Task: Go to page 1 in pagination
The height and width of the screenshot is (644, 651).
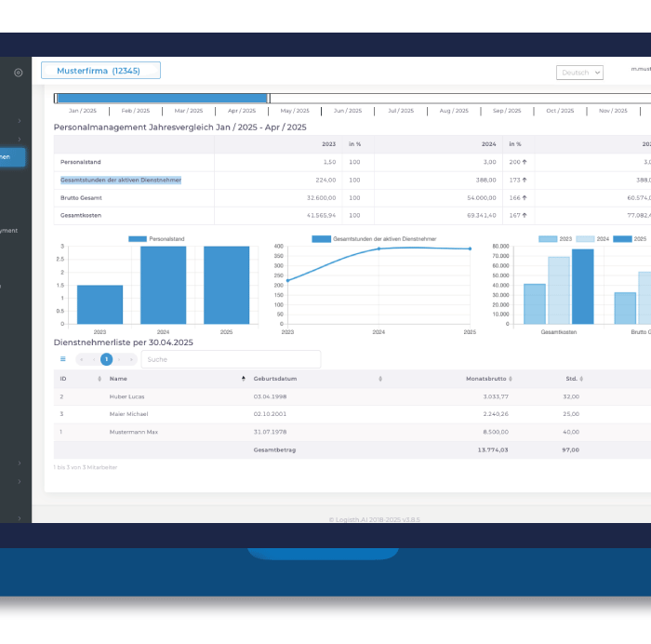Action: click(x=107, y=359)
